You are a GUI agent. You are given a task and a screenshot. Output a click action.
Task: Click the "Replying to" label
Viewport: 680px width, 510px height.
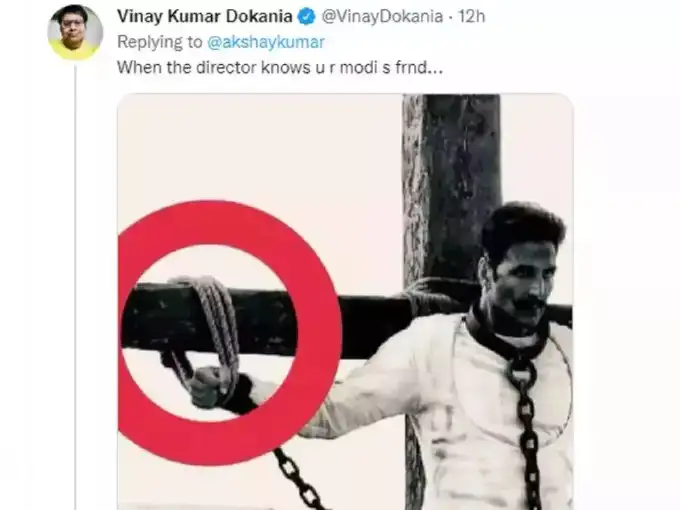(x=160, y=43)
